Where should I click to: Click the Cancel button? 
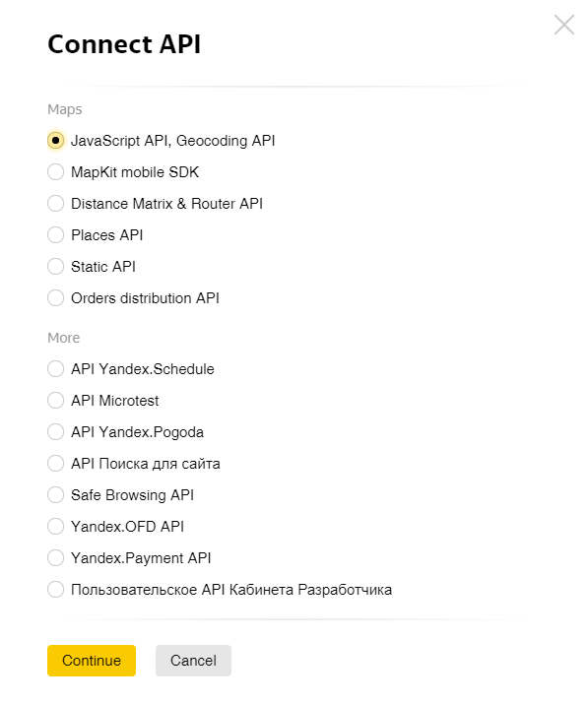click(x=193, y=661)
